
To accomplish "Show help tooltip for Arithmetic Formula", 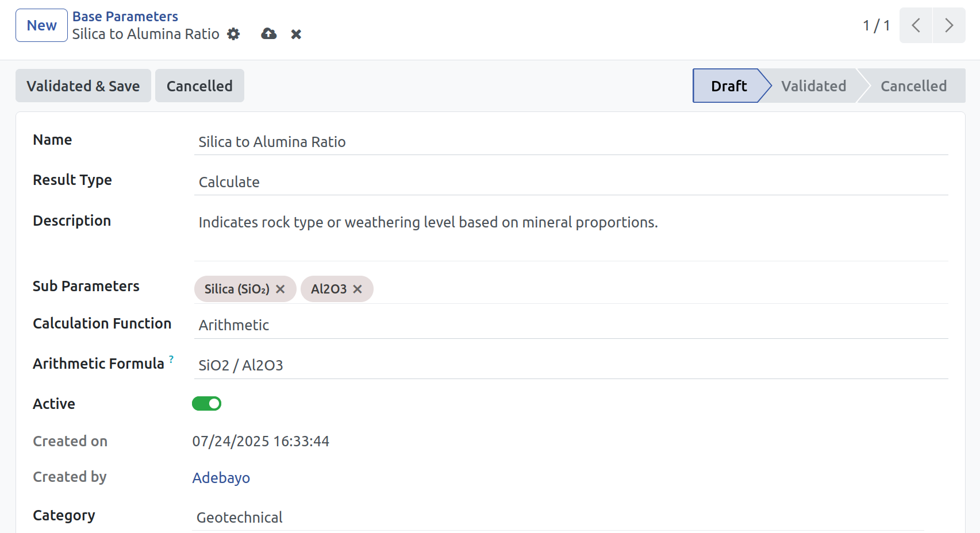I will coord(171,358).
